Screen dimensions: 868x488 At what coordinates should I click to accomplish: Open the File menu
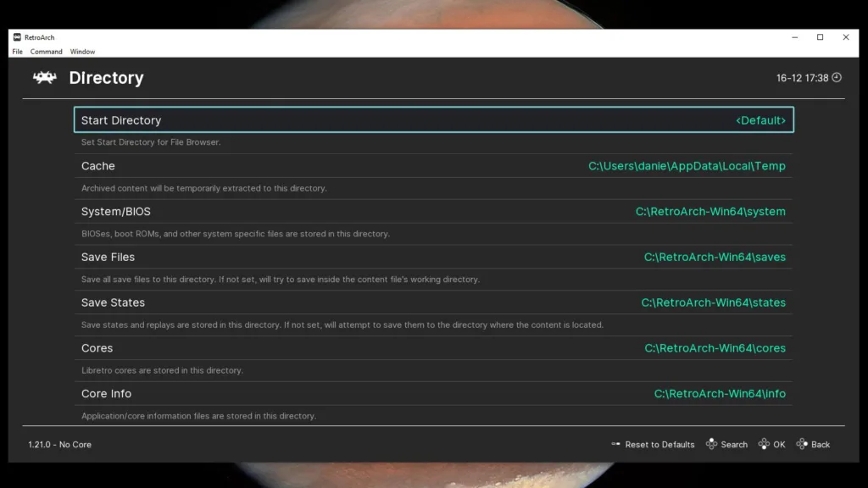16,52
